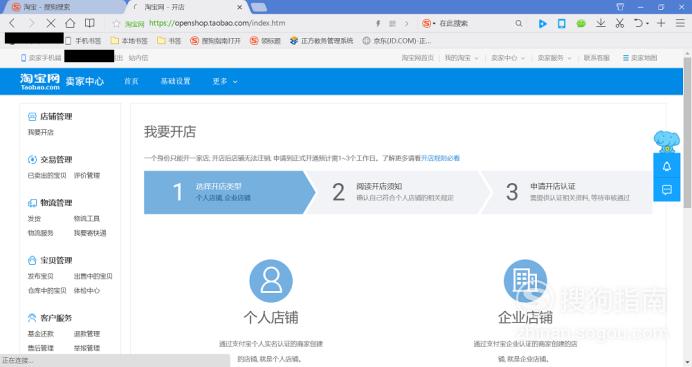
Task: Click the notification bell floating button
Action: click(666, 166)
